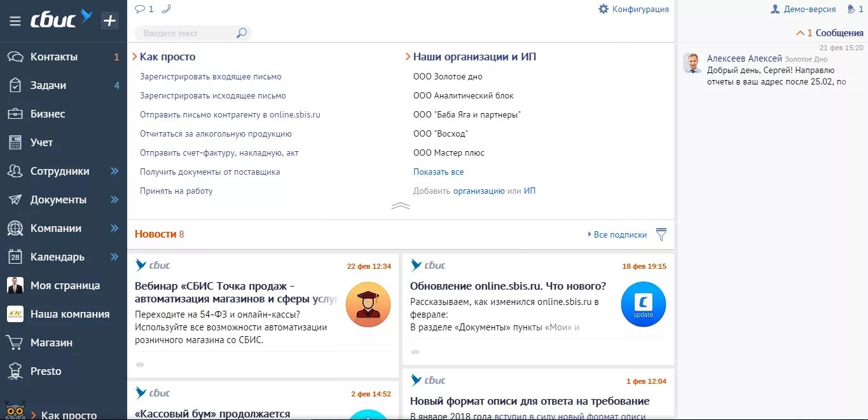Open Задачи in the sidebar
The image size is (868, 420).
(x=64, y=85)
